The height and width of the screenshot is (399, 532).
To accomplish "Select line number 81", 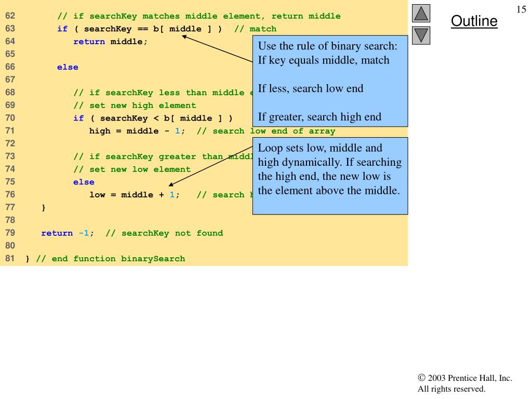I will pyautogui.click(x=10, y=258).
